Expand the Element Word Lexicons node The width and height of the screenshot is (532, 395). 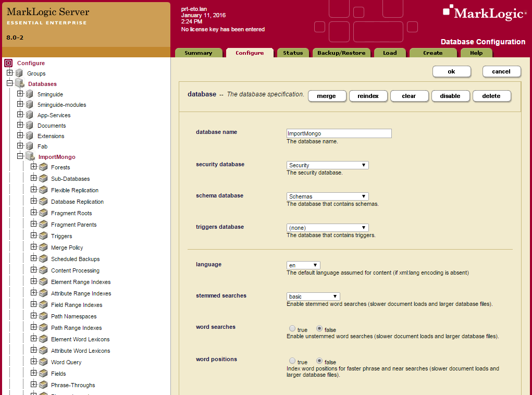point(33,338)
